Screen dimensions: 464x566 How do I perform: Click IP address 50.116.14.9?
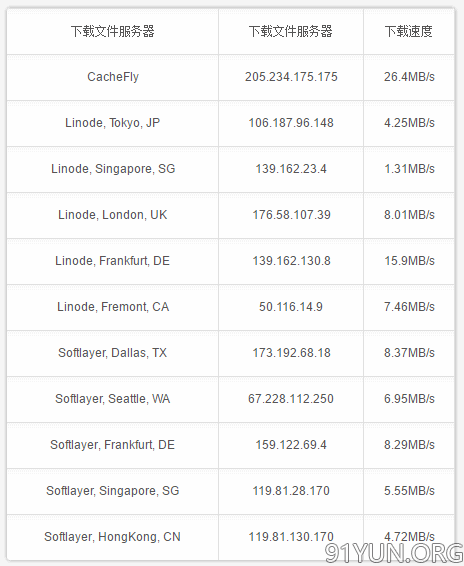(x=291, y=307)
